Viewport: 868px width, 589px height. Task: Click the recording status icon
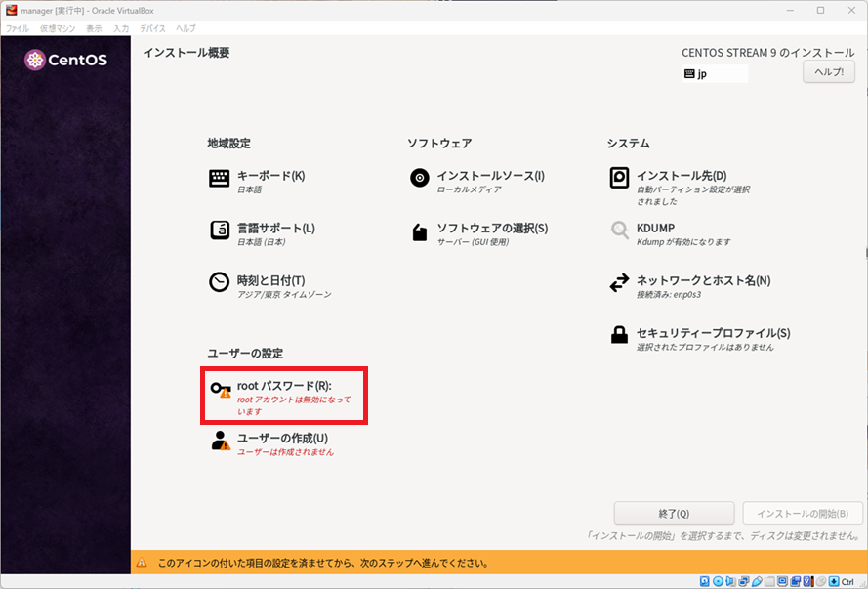pyautogui.click(x=796, y=581)
